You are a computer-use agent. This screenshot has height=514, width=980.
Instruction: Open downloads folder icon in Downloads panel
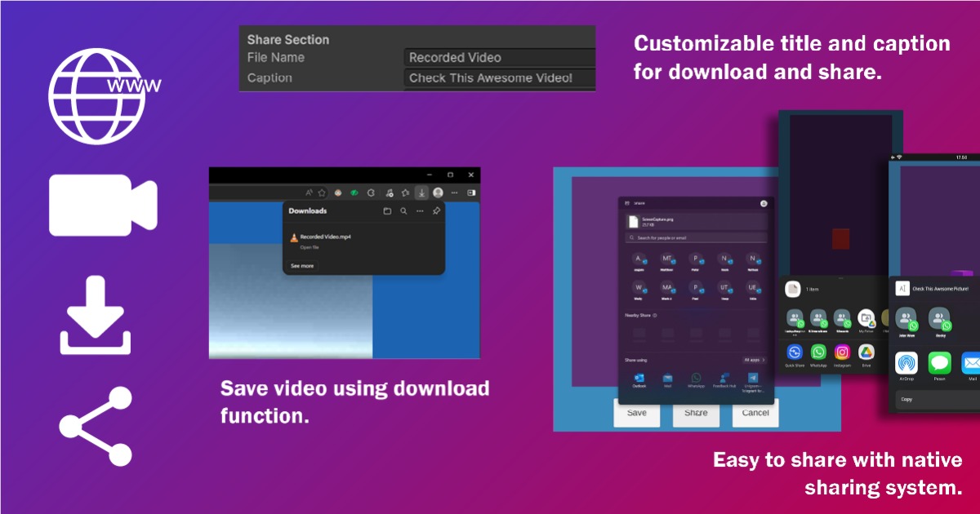tap(387, 210)
